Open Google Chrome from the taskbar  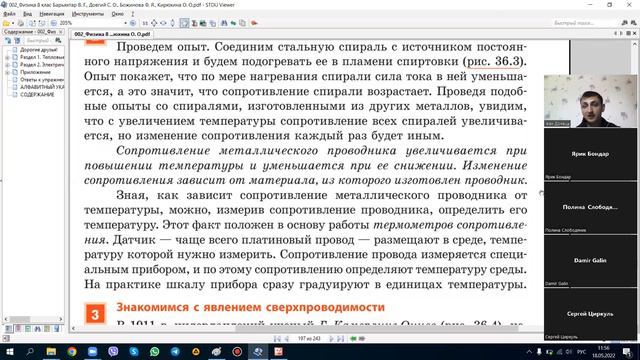pyautogui.click(x=71, y=352)
